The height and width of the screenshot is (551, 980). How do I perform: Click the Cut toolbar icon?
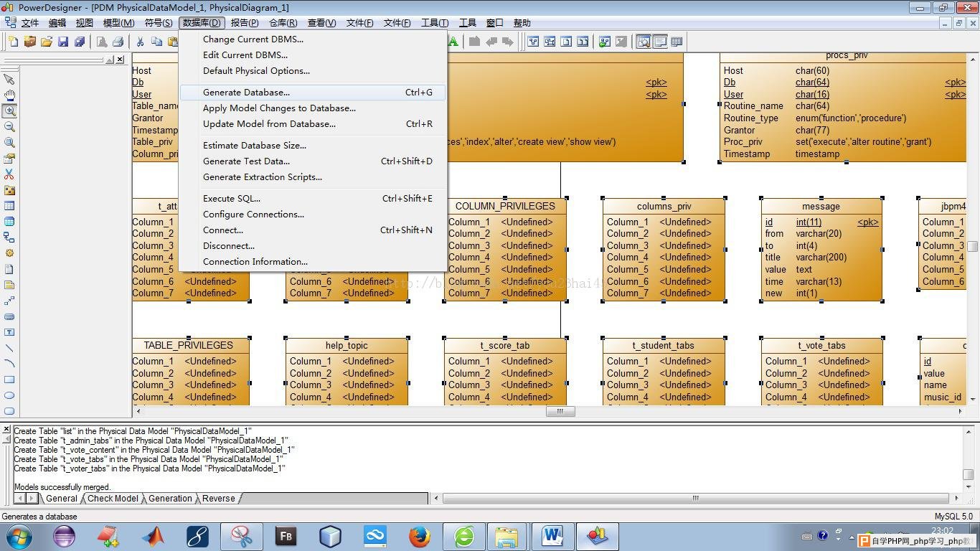(140, 42)
